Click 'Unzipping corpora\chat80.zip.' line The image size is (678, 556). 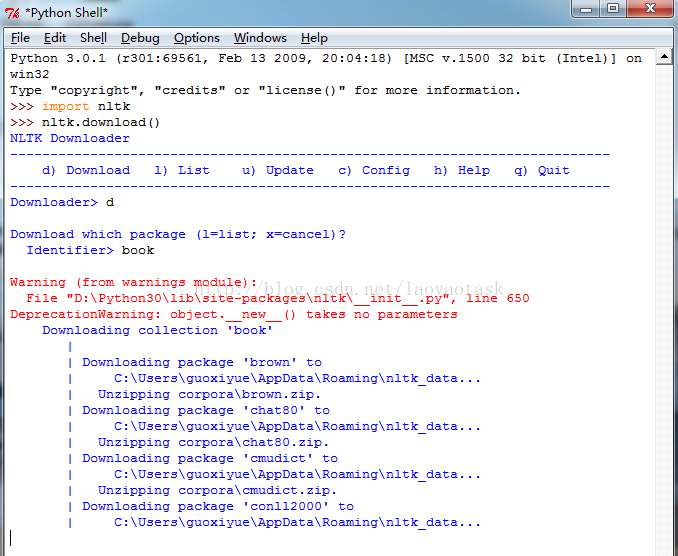pyautogui.click(x=213, y=442)
